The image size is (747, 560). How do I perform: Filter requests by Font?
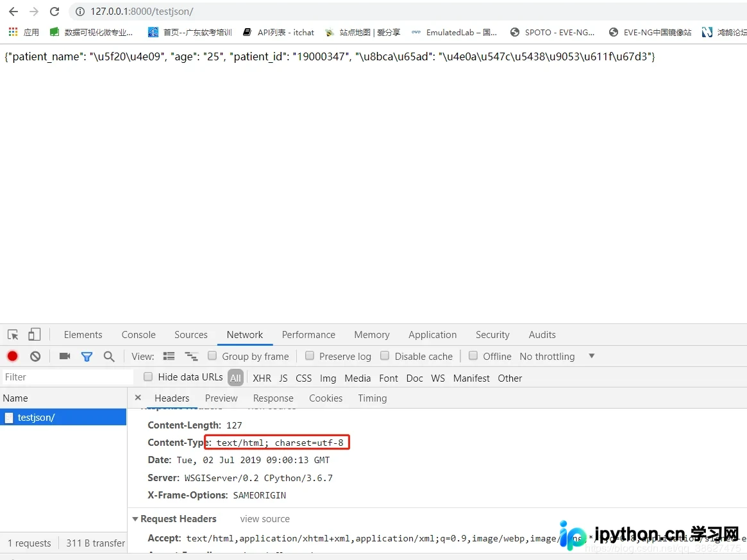pyautogui.click(x=389, y=378)
